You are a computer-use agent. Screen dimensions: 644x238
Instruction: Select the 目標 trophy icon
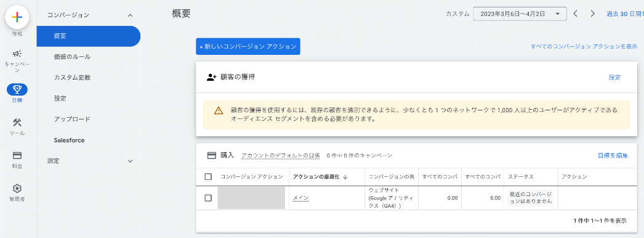[17, 89]
